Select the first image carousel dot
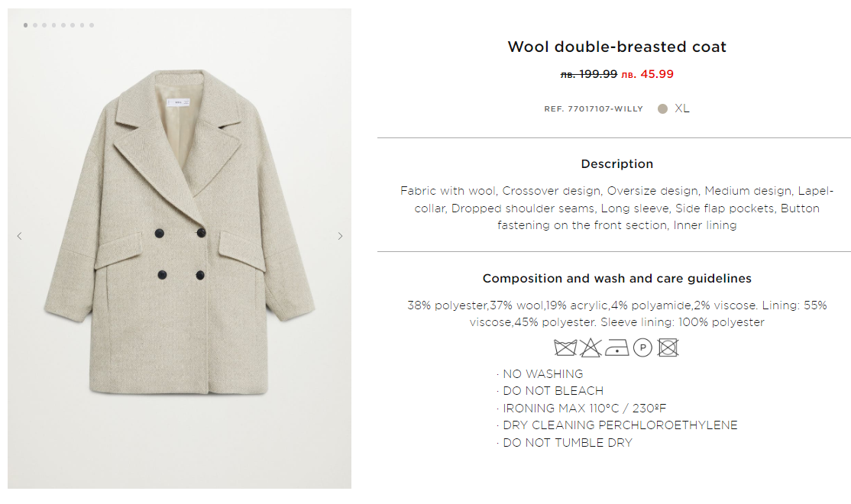 [26, 25]
